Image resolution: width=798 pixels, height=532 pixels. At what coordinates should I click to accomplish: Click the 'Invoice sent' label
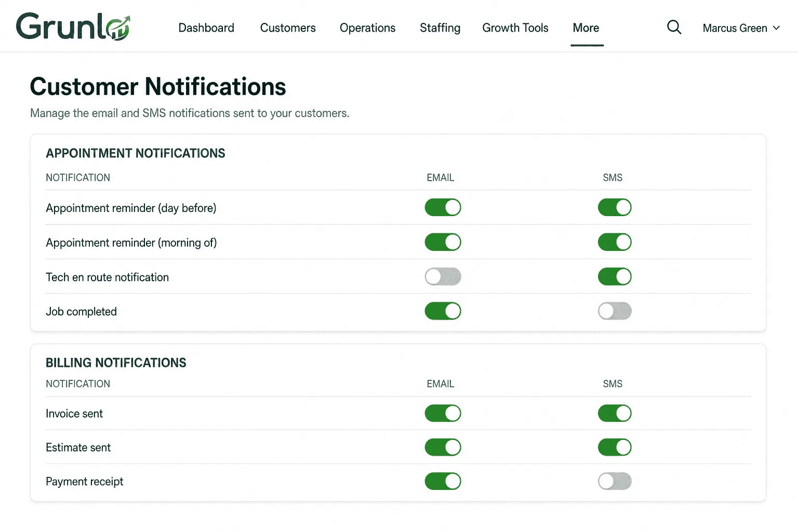pos(74,414)
